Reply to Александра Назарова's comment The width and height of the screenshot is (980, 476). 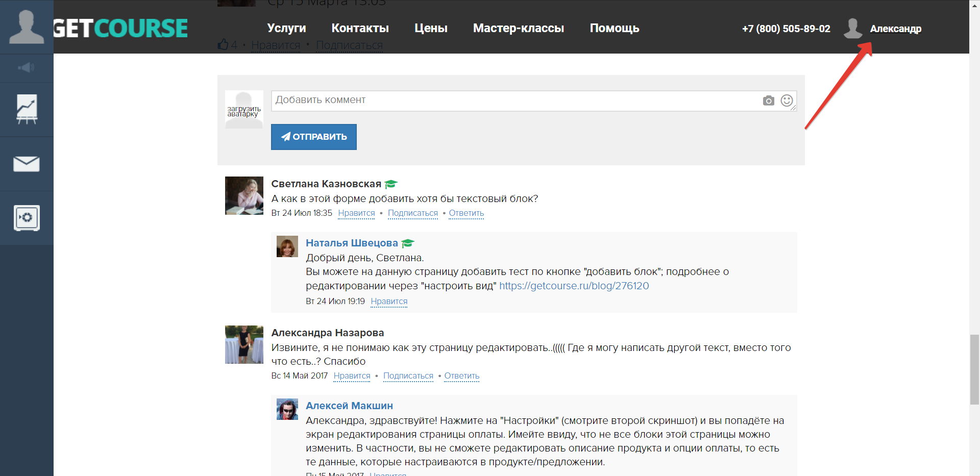click(461, 376)
